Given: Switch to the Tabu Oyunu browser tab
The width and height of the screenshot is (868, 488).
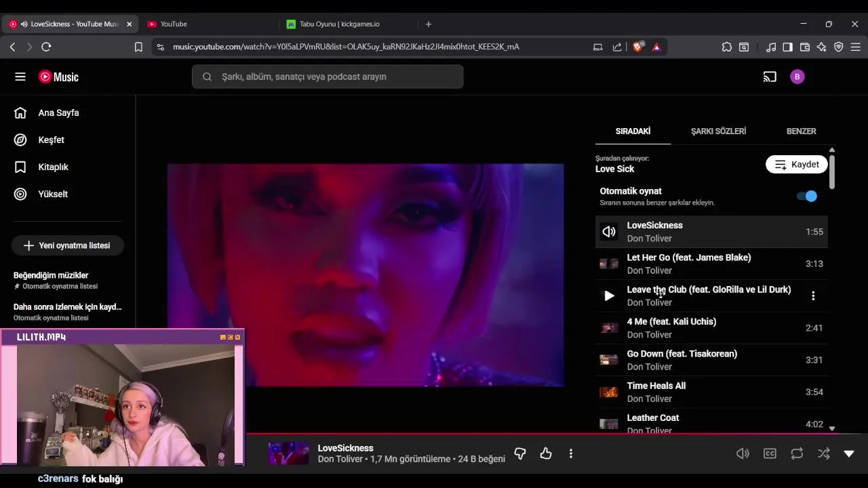Looking at the screenshot, I should tap(346, 24).
